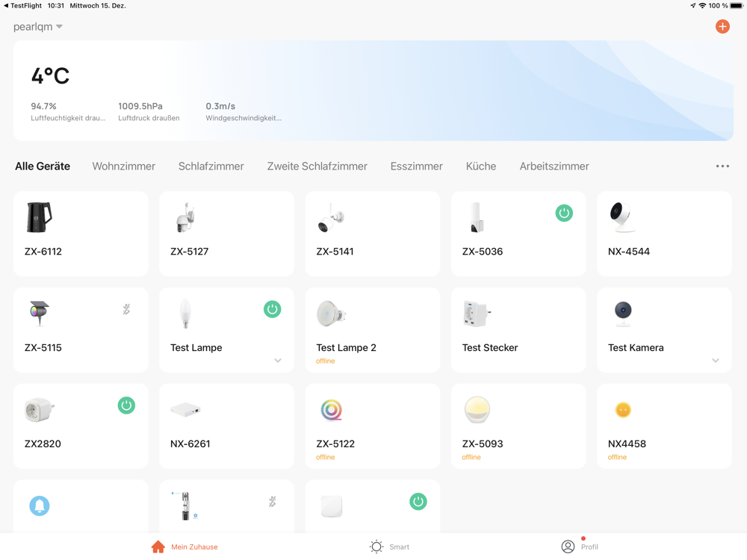The width and height of the screenshot is (747, 560).
Task: Open the ZX-5122 LED strip icon
Action: click(331, 410)
